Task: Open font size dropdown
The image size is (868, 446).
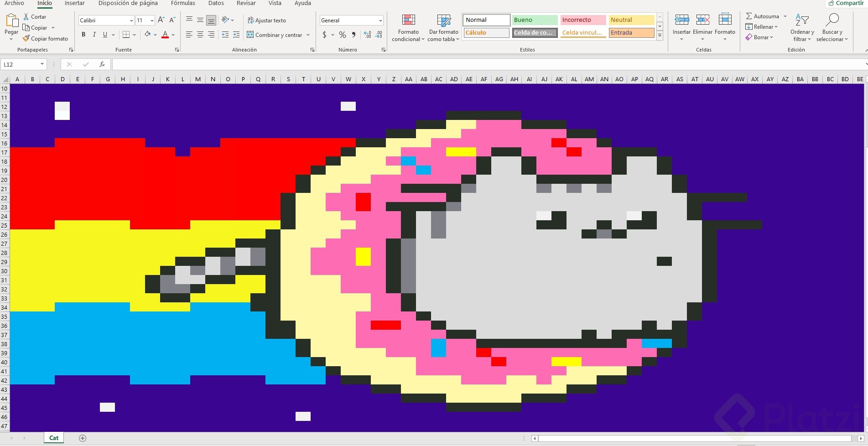Action: coord(152,21)
